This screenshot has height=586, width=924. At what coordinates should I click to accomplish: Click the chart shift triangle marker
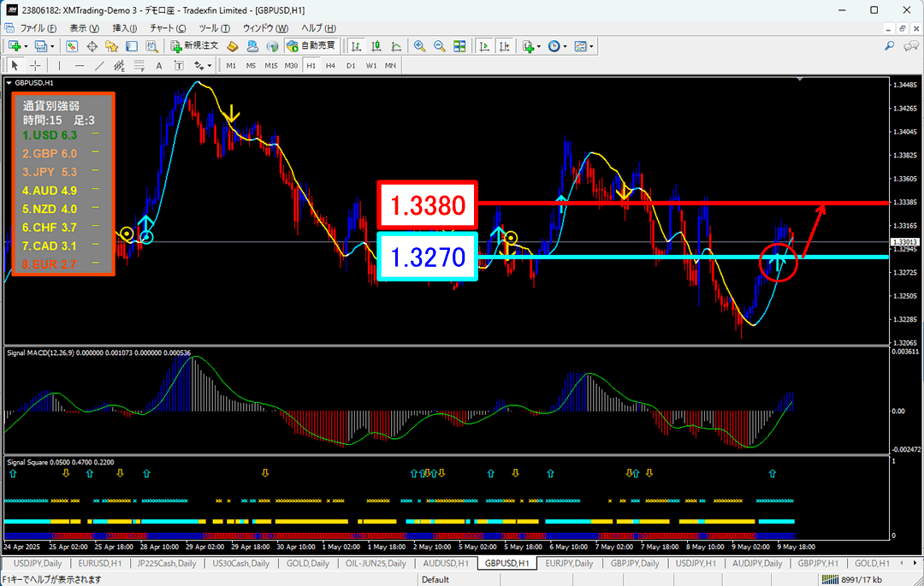click(800, 79)
